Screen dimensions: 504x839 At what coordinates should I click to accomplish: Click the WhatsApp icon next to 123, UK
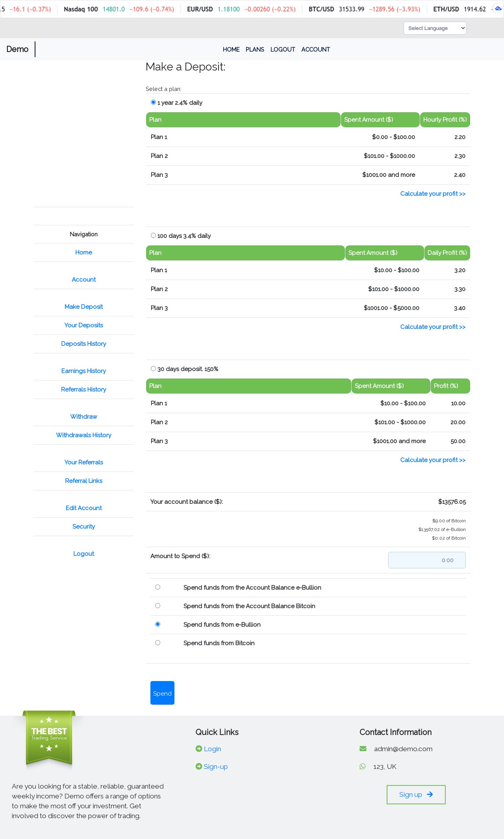click(x=363, y=767)
